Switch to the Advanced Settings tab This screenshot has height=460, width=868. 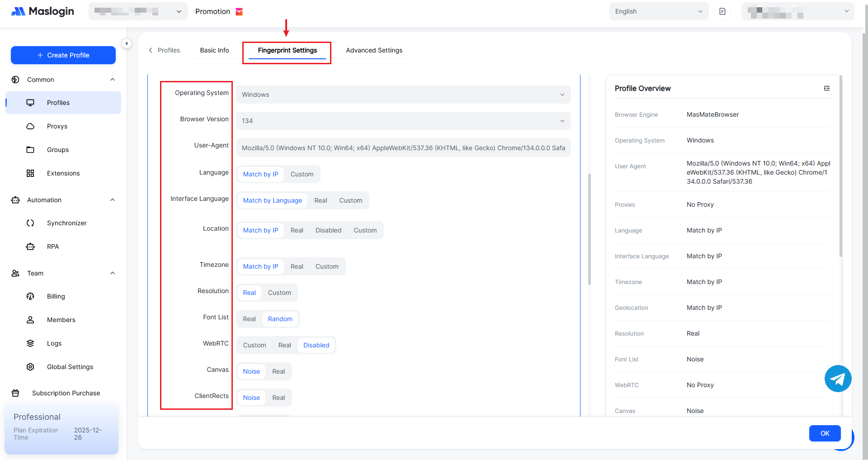click(374, 50)
